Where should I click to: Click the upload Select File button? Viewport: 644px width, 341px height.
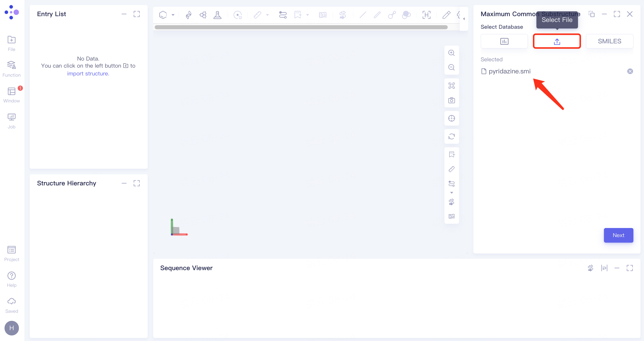557,41
